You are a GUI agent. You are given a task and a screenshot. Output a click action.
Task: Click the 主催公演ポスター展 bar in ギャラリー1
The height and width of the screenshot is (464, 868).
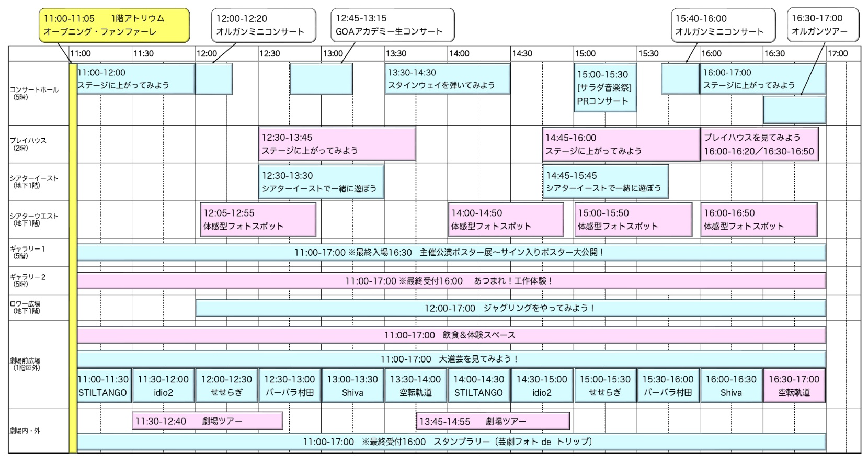click(451, 252)
